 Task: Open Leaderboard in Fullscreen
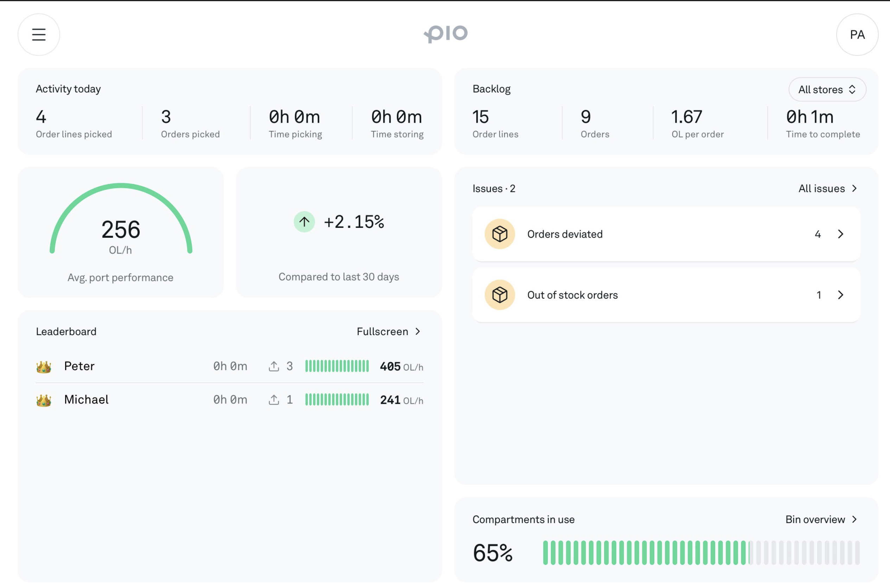click(x=389, y=332)
